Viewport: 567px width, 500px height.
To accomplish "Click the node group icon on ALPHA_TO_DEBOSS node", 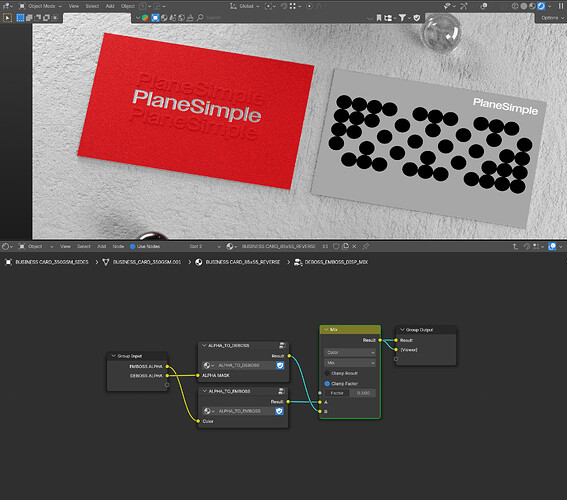I will (x=282, y=346).
